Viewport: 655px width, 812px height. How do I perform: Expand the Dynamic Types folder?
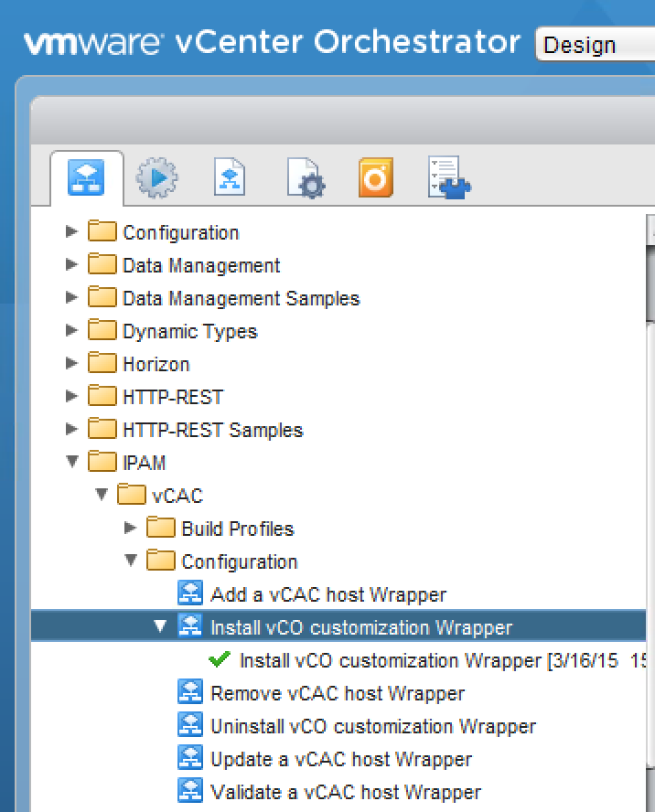[x=71, y=330]
